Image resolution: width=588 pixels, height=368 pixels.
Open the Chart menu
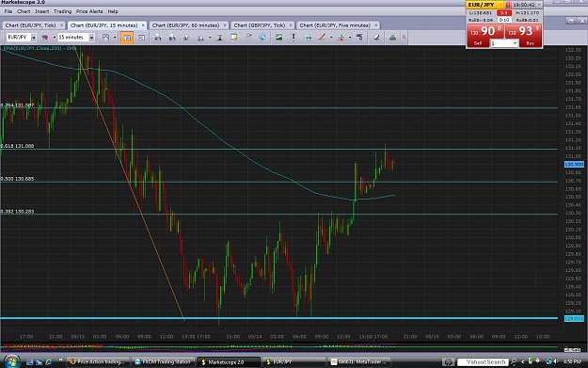(24, 11)
